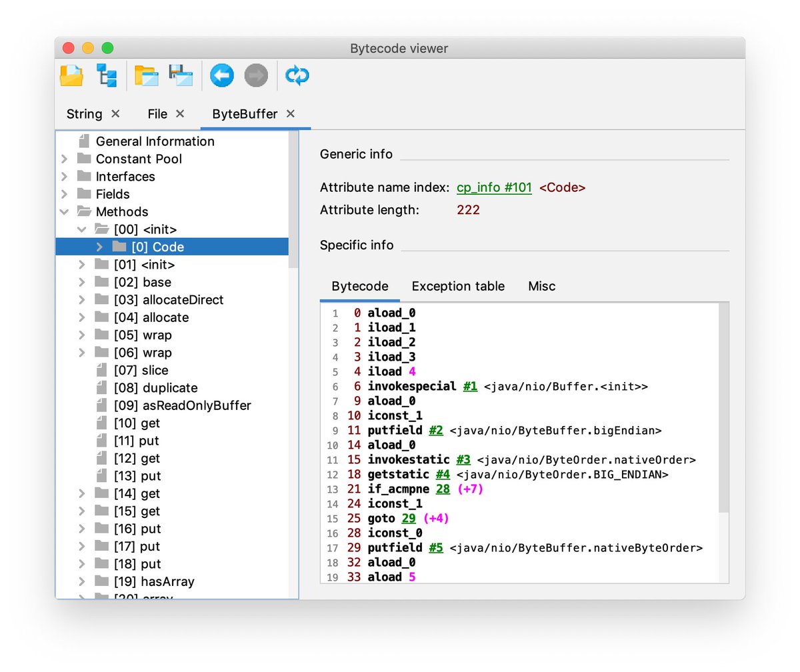
Task: Follow the cp_info #101 link
Action: [x=494, y=187]
